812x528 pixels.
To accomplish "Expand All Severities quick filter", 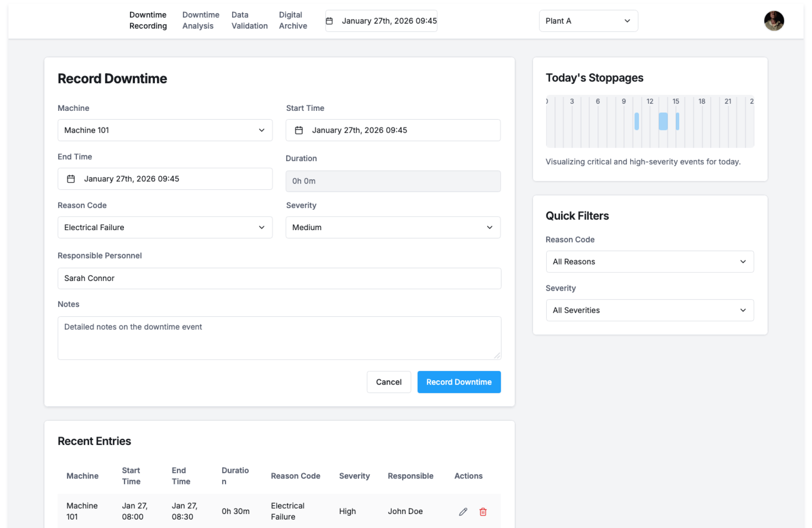I will click(x=649, y=311).
